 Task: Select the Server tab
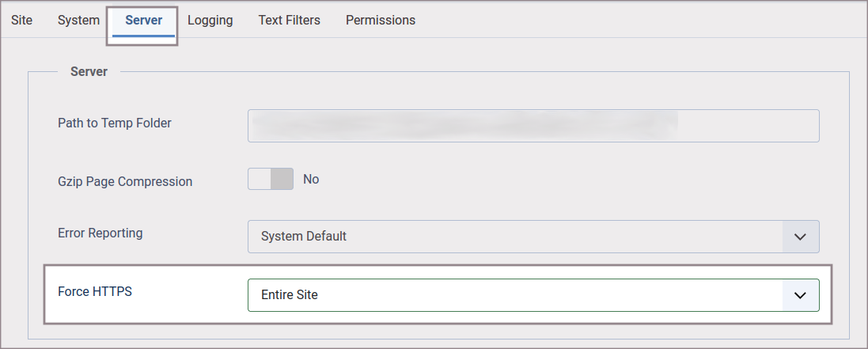[143, 20]
